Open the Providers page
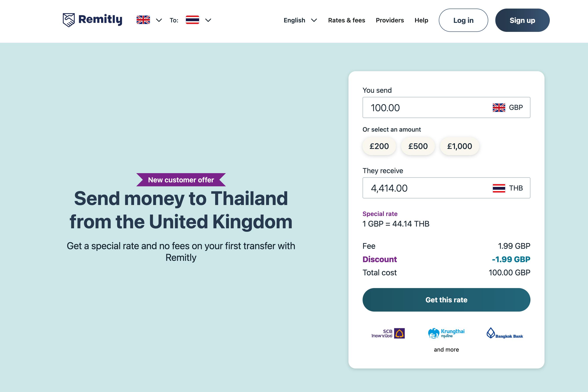Viewport: 588px width, 392px height. tap(390, 20)
